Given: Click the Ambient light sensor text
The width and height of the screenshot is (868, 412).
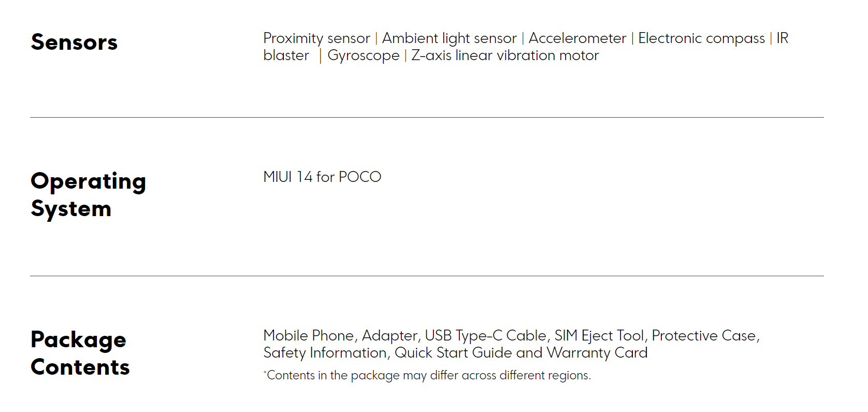Looking at the screenshot, I should coord(449,38).
